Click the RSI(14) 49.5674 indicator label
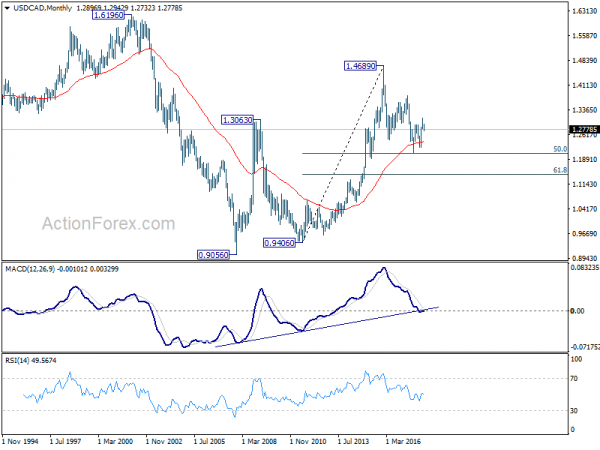Image resolution: width=600 pixels, height=450 pixels. (31, 360)
